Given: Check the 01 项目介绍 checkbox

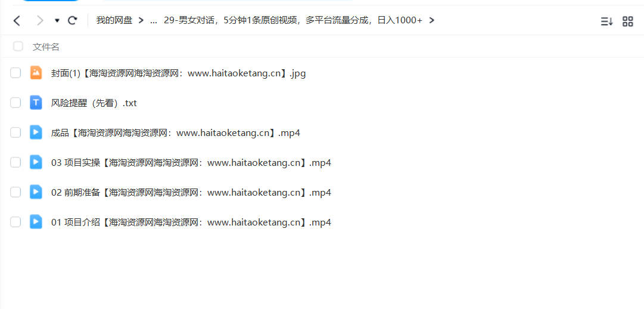Looking at the screenshot, I should [x=15, y=222].
